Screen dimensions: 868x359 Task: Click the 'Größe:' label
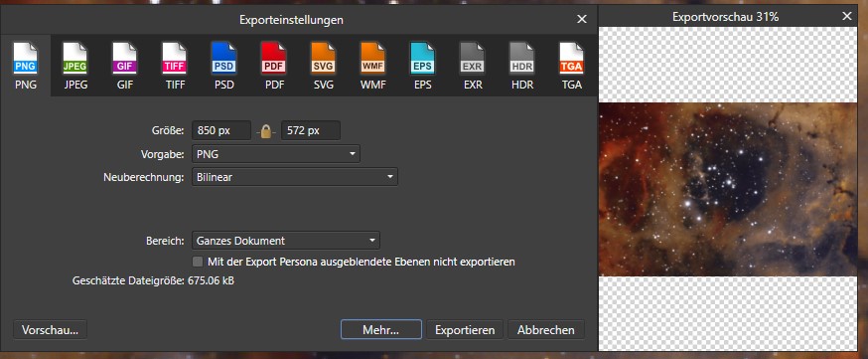(x=167, y=130)
